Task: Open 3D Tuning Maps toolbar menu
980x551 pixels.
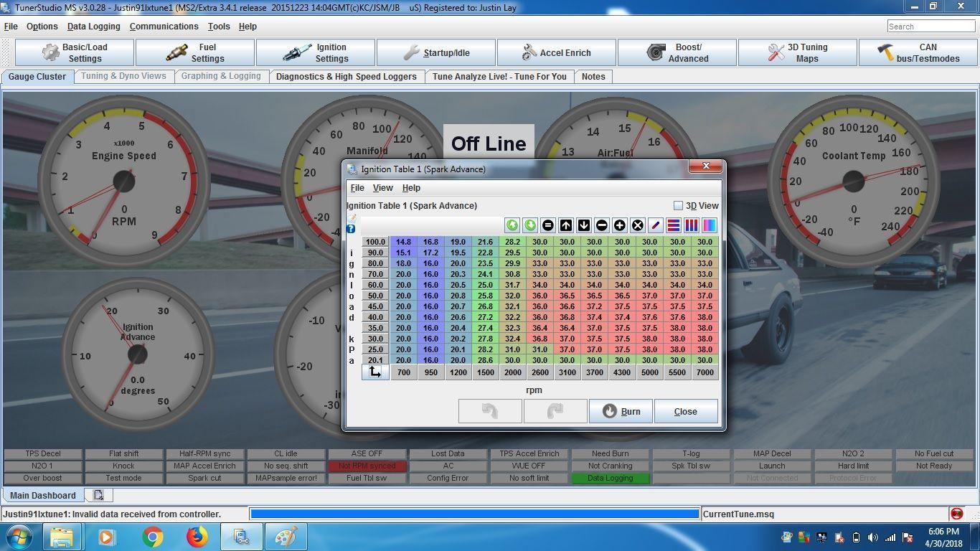Action: [x=798, y=52]
